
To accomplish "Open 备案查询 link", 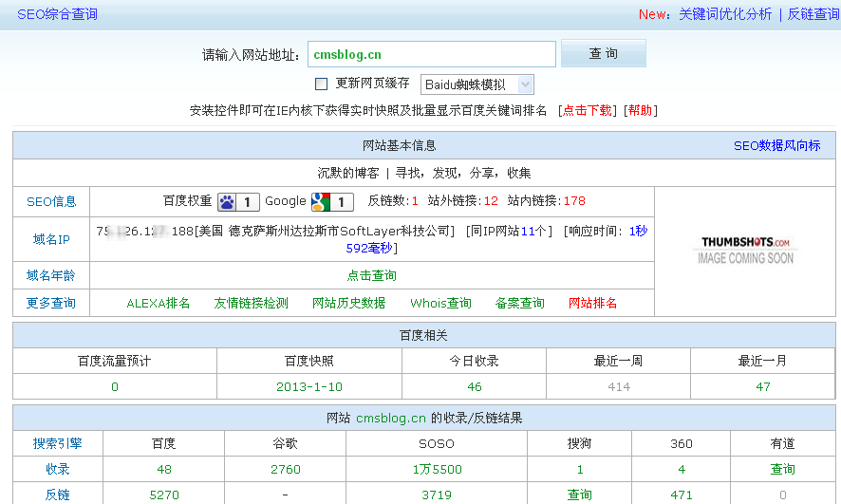I will point(520,304).
